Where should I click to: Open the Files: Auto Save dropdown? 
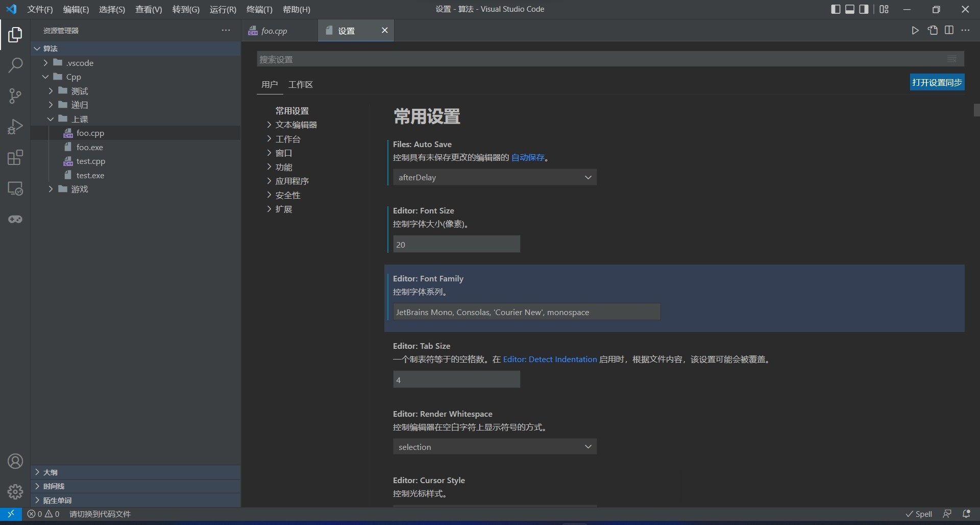494,177
